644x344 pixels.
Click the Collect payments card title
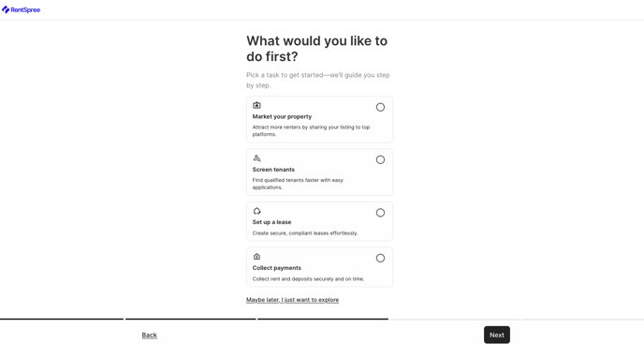pos(276,268)
